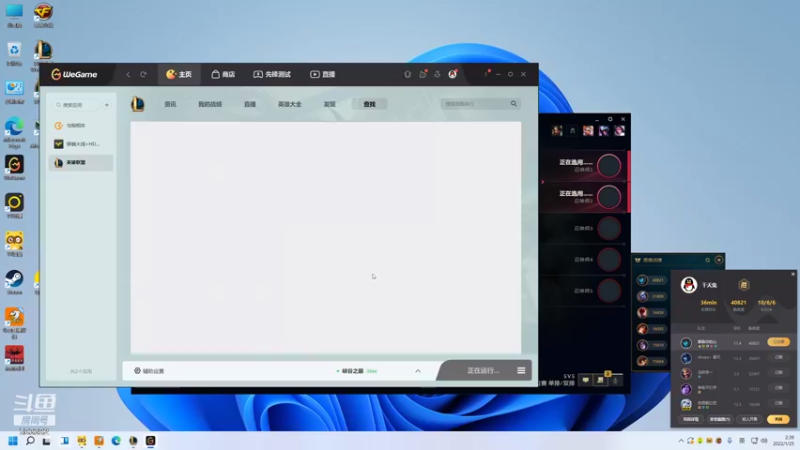Image resolution: width=800 pixels, height=450 pixels.
Task: Select 穿越火线 HD in the sidebar
Action: coord(81,144)
